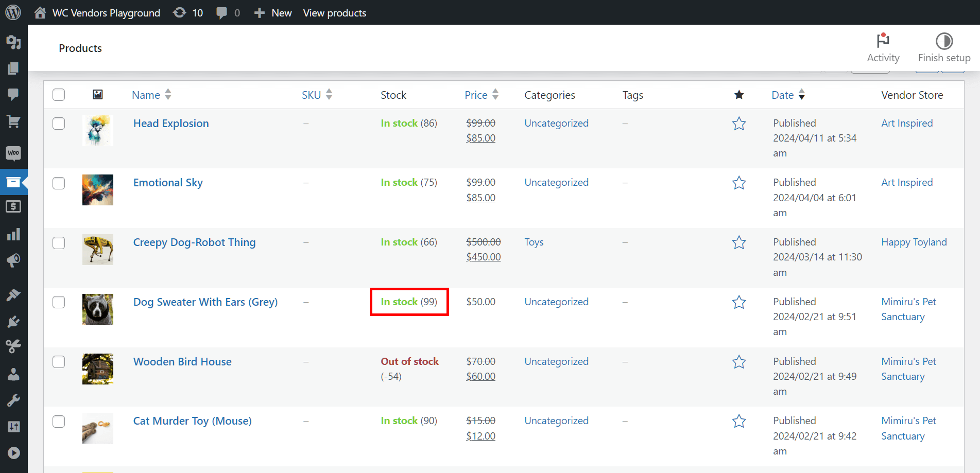Open the Appearance brush sidebar icon

[x=13, y=295]
